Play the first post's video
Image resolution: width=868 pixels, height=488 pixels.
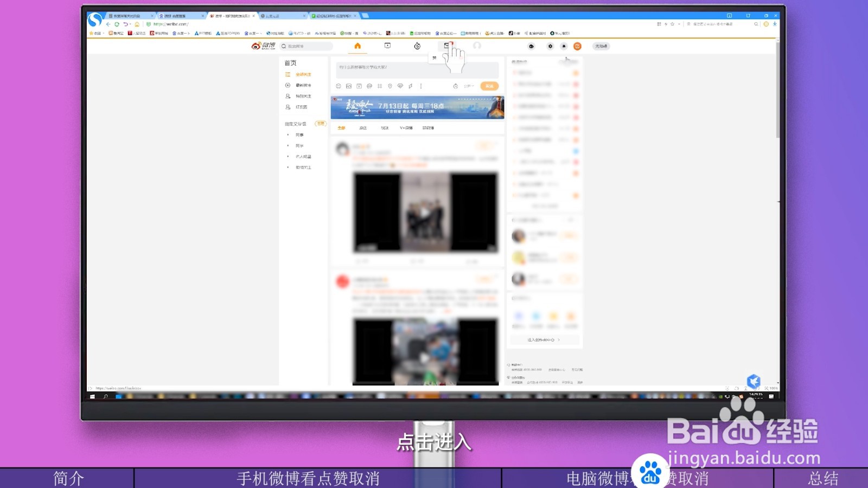[x=425, y=213]
